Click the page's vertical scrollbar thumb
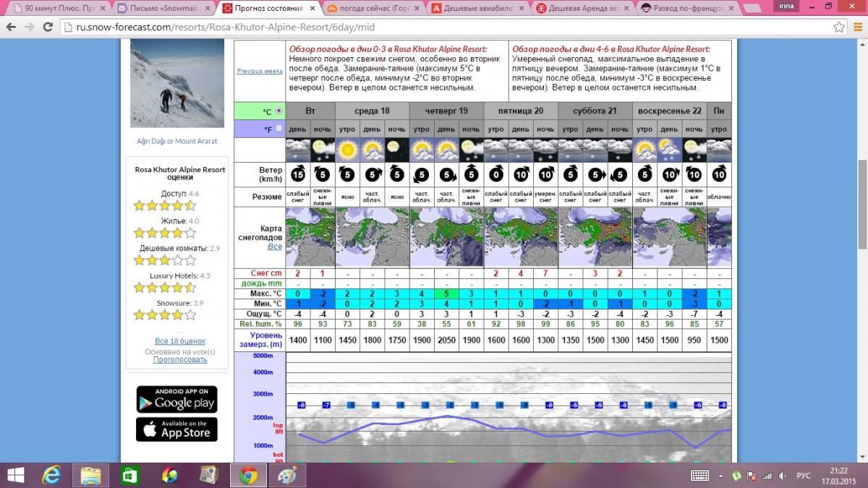Image resolution: width=868 pixels, height=488 pixels. coord(861,205)
